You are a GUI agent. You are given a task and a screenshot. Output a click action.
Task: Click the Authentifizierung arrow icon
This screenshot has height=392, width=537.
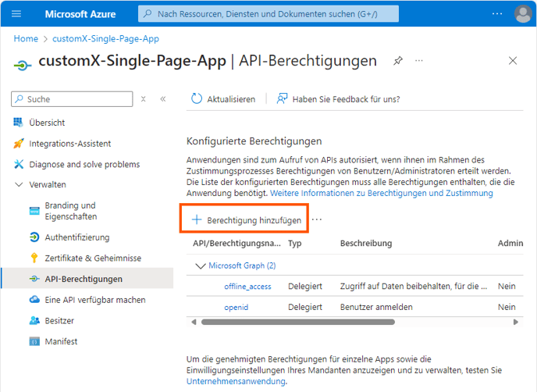(x=34, y=237)
